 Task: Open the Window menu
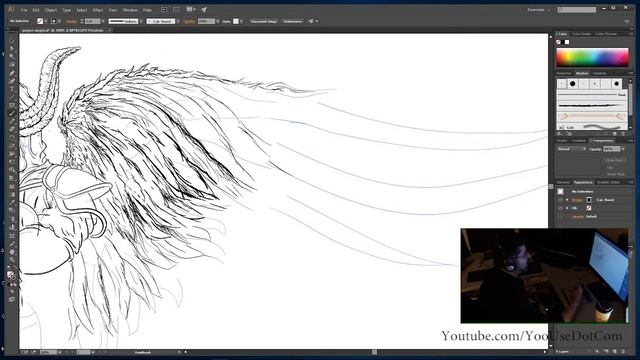pyautogui.click(x=130, y=10)
